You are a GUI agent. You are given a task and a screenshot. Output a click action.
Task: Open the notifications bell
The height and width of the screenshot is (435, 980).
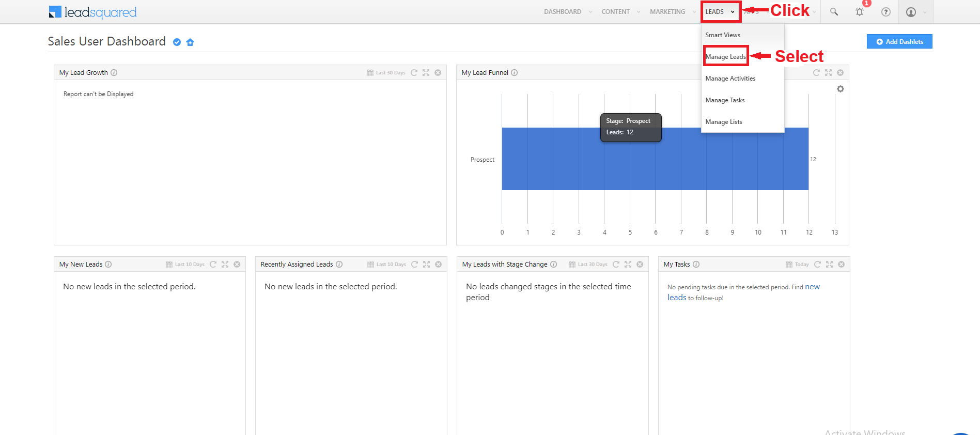coord(860,12)
